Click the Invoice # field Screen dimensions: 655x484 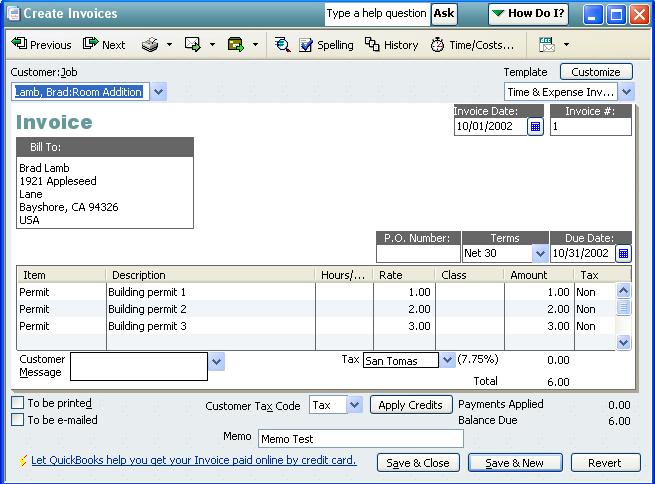pyautogui.click(x=591, y=126)
